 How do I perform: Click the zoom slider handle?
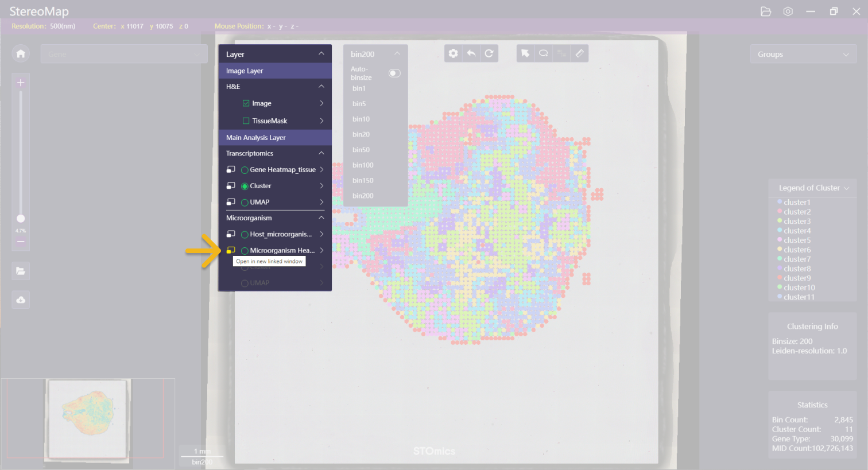click(21, 219)
